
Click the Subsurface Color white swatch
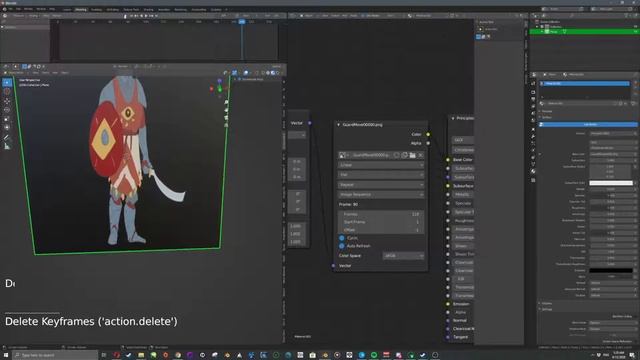(x=611, y=183)
